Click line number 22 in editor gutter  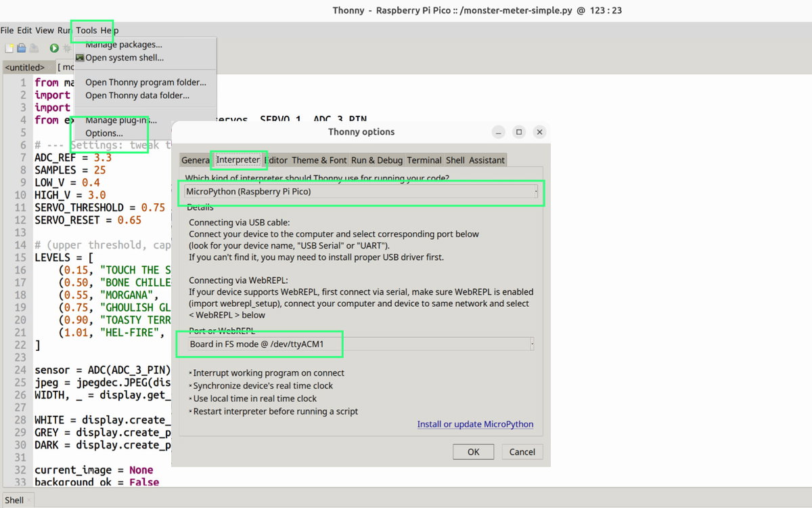[20, 345]
